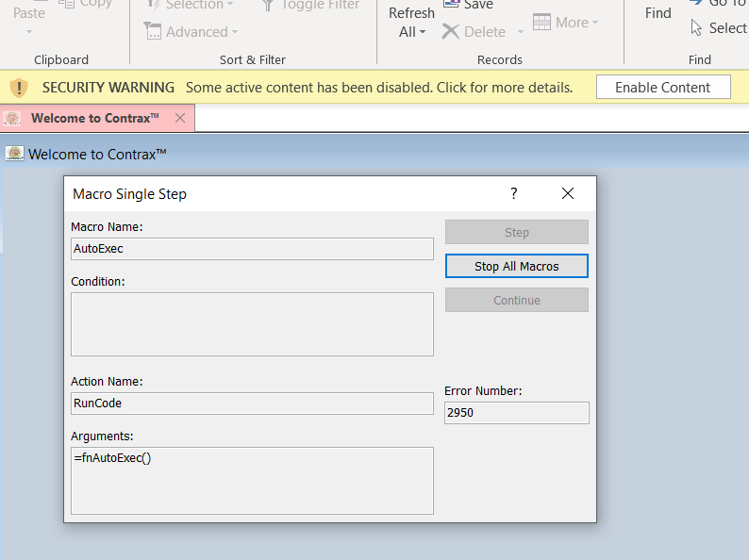Image resolution: width=749 pixels, height=560 pixels.
Task: Click the Find button in ribbon
Action: click(x=657, y=13)
